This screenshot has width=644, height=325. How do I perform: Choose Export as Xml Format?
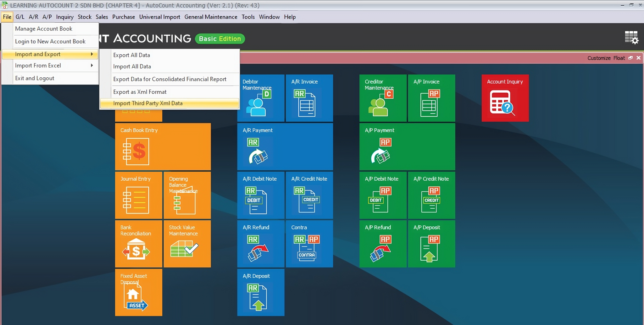169,92
